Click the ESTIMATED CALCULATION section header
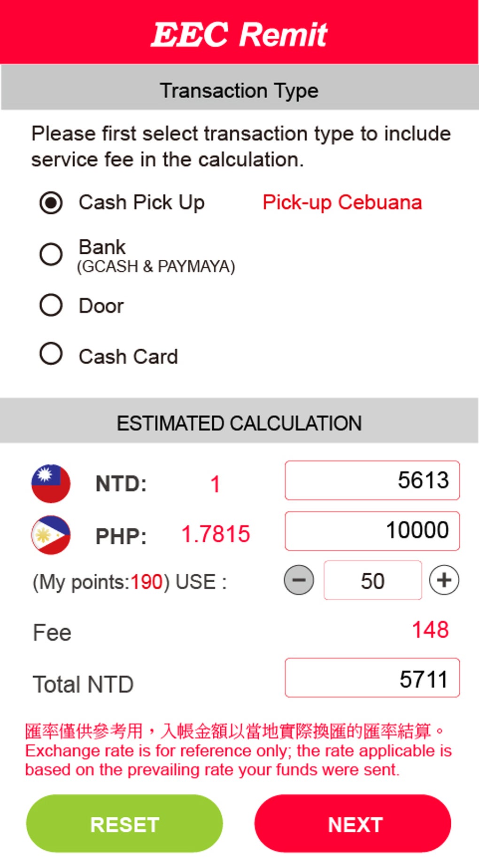 [x=239, y=423]
